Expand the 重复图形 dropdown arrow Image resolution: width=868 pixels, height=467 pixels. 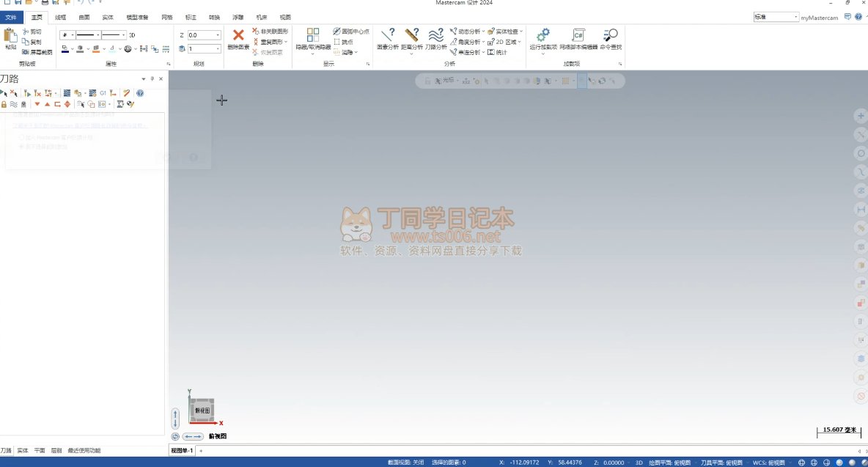(286, 42)
